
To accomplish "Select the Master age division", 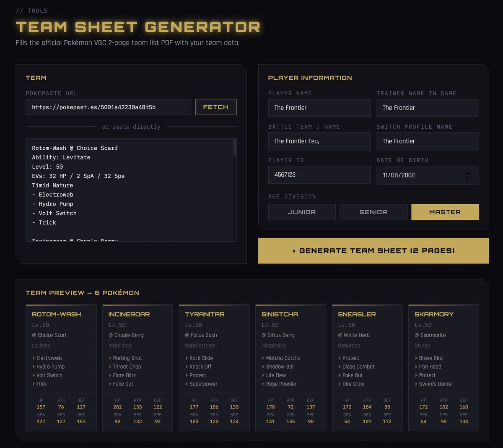I will click(x=445, y=212).
